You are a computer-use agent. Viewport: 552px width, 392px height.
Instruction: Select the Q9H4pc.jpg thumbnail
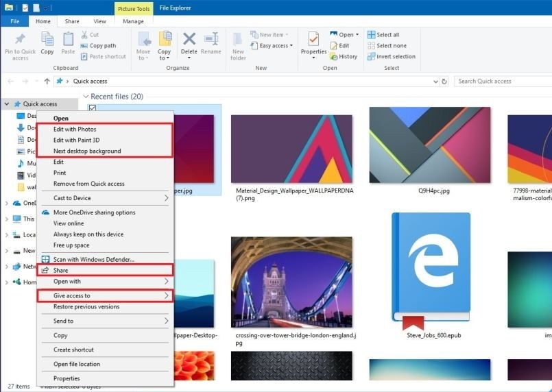(x=430, y=145)
